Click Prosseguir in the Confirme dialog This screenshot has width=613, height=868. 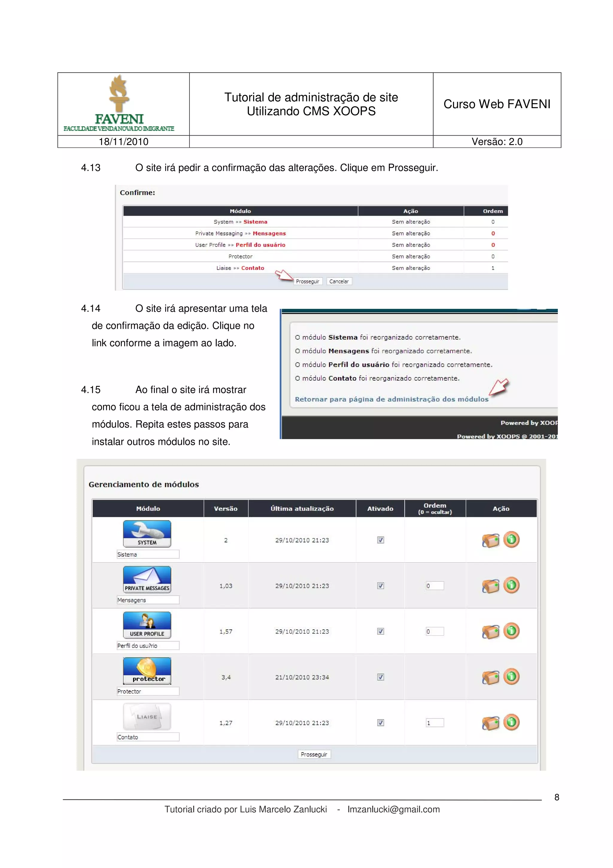click(x=308, y=281)
